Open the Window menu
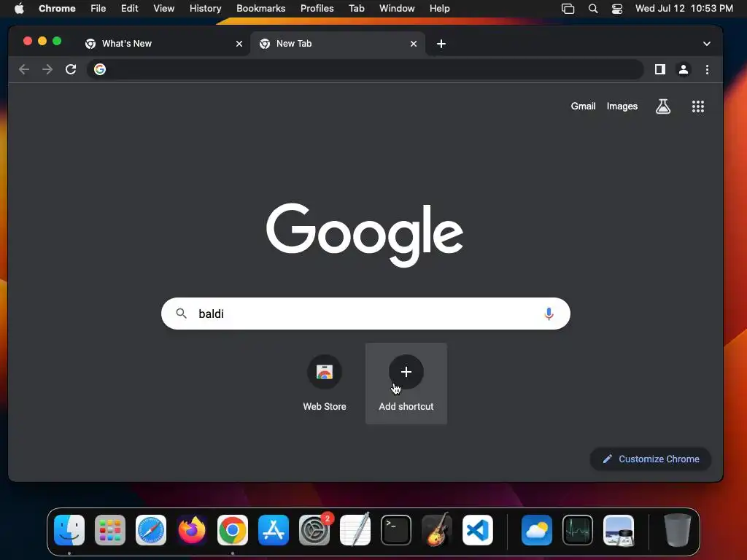This screenshot has height=560, width=747. click(x=397, y=9)
